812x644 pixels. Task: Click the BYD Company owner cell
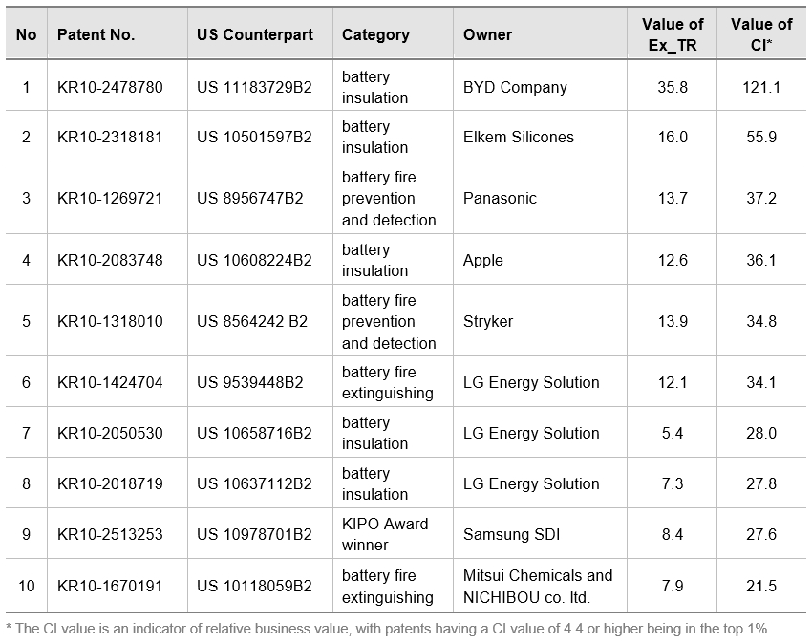click(515, 87)
